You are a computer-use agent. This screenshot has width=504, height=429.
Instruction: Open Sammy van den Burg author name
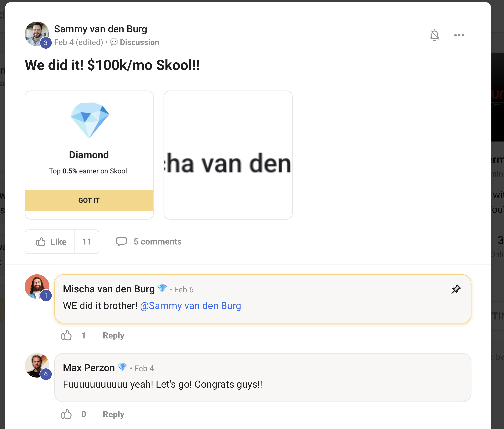[101, 29]
